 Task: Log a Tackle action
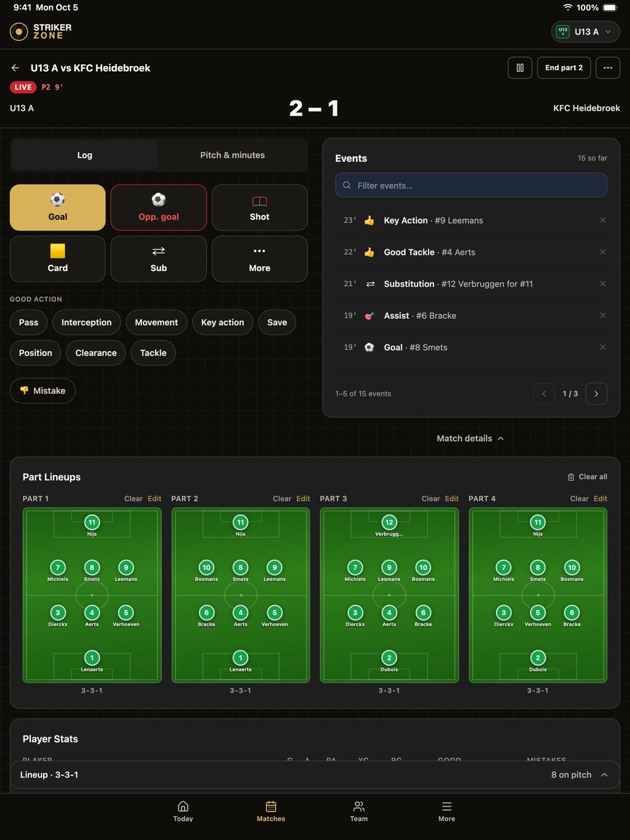pos(153,353)
